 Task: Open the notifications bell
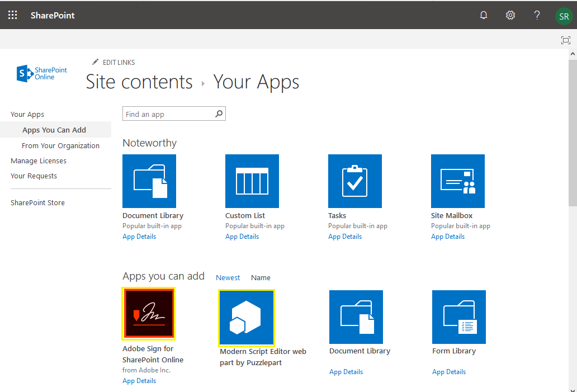click(x=483, y=15)
